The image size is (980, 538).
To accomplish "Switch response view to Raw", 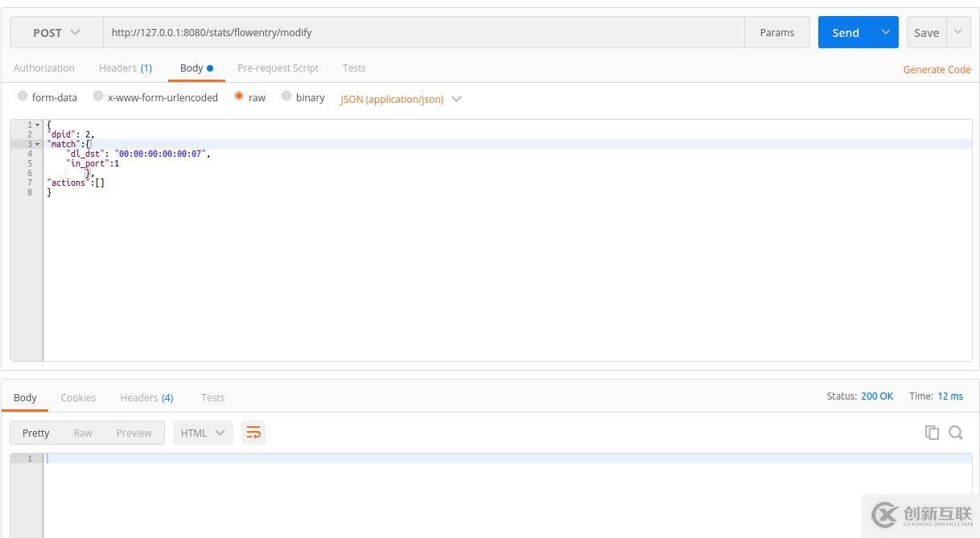I will coord(83,433).
